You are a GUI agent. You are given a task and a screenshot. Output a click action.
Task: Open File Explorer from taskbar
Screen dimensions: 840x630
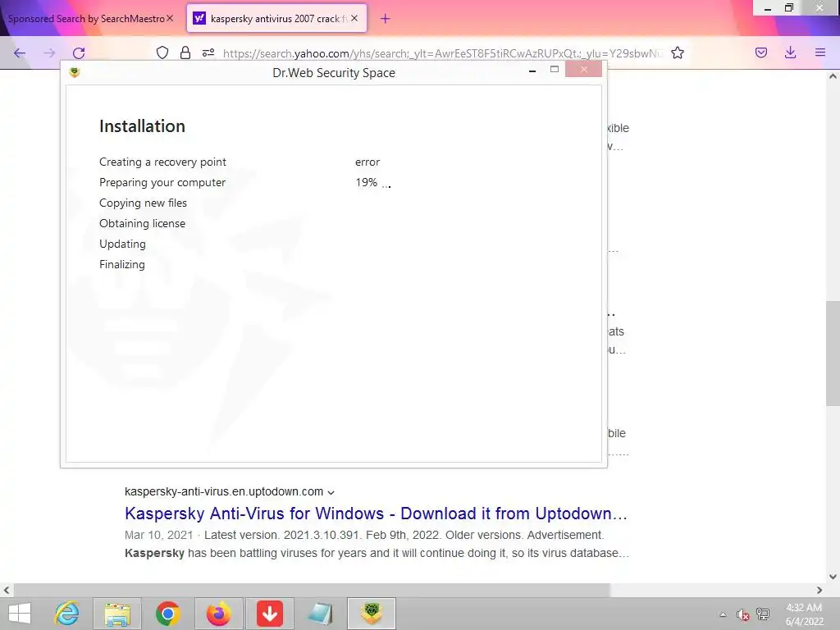pyautogui.click(x=117, y=614)
